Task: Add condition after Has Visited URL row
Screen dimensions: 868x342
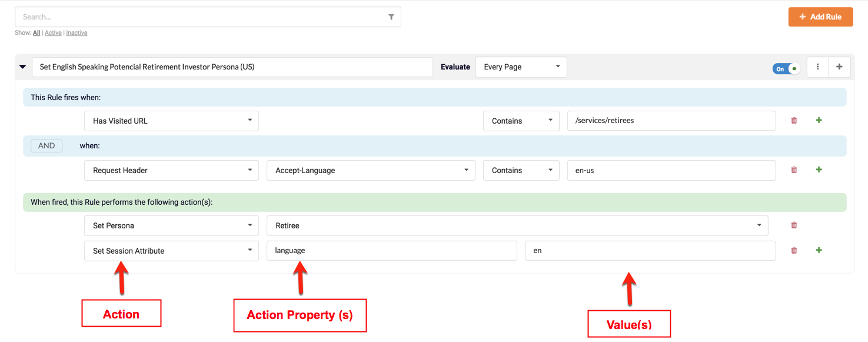Action: pos(819,120)
